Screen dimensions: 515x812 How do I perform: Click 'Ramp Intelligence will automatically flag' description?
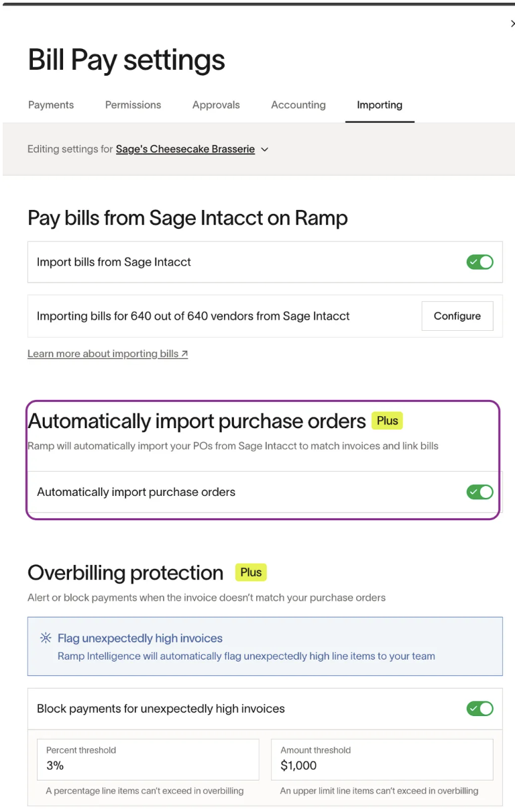pos(246,656)
